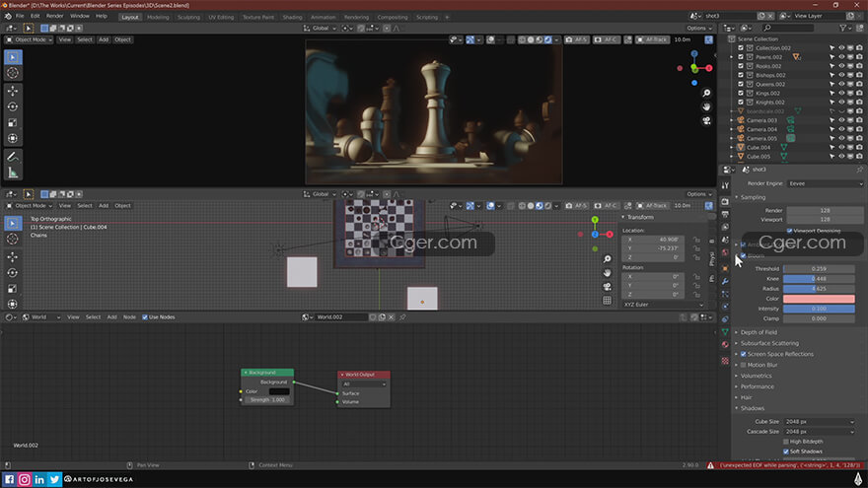Open the Window menu
Viewport: 868px width, 488px height.
(x=80, y=17)
